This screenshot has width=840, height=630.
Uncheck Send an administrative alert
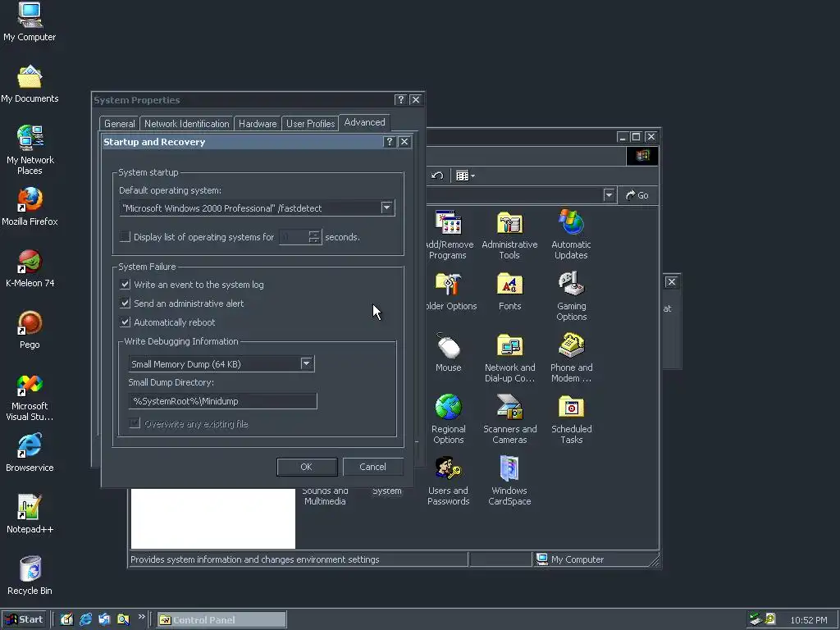click(x=125, y=304)
